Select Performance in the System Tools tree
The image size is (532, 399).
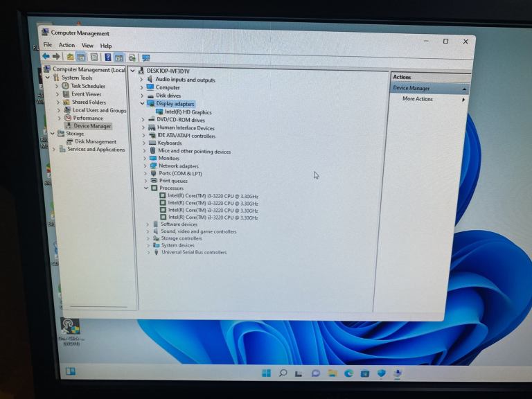[88, 118]
